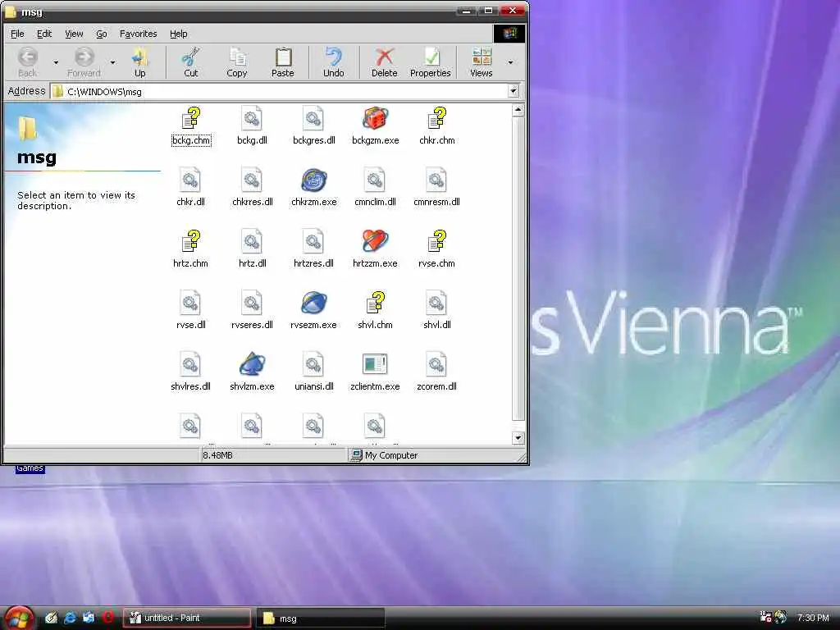
Task: Click the Delete toolbar button
Action: point(385,62)
